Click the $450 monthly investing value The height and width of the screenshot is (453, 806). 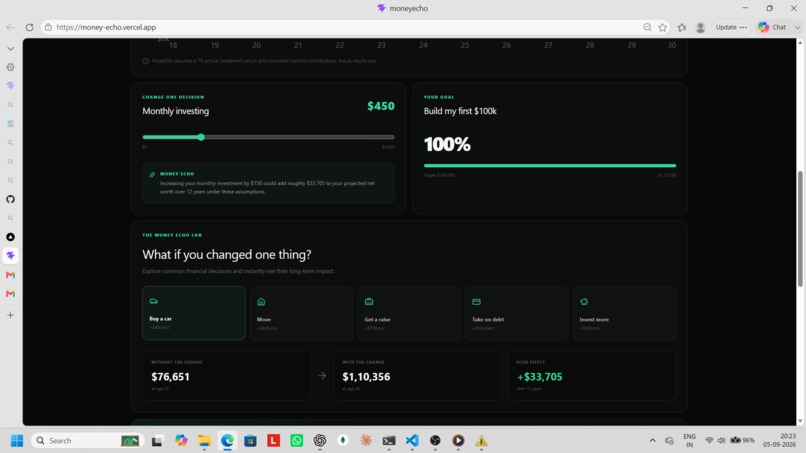(x=381, y=106)
